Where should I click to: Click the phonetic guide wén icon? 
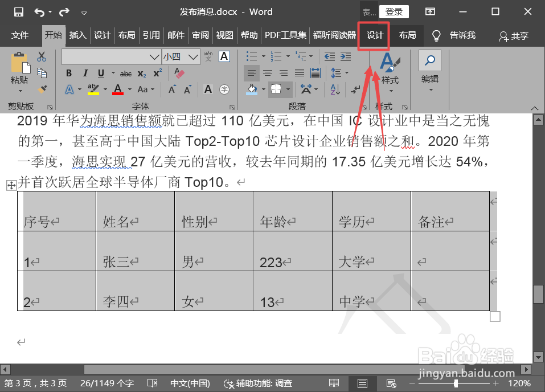click(208, 56)
